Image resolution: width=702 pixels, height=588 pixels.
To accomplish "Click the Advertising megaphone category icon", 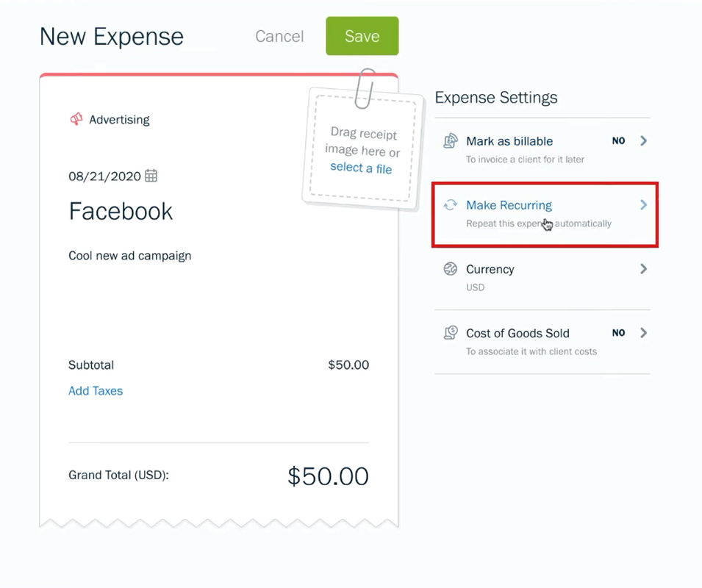I will click(76, 119).
